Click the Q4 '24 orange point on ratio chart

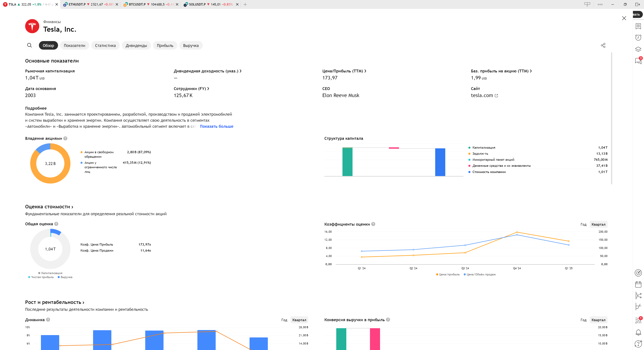517,232
